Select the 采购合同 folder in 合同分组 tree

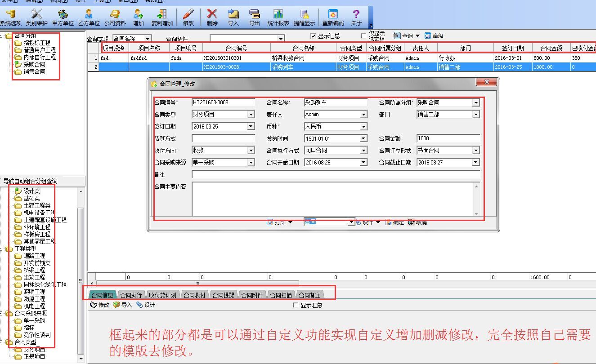tap(30, 64)
